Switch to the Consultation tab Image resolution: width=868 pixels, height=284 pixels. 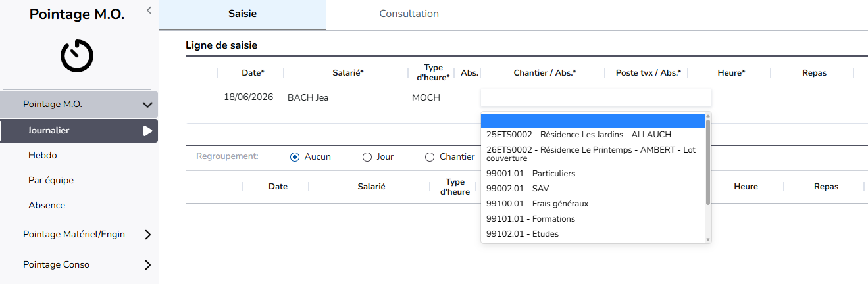pyautogui.click(x=409, y=14)
